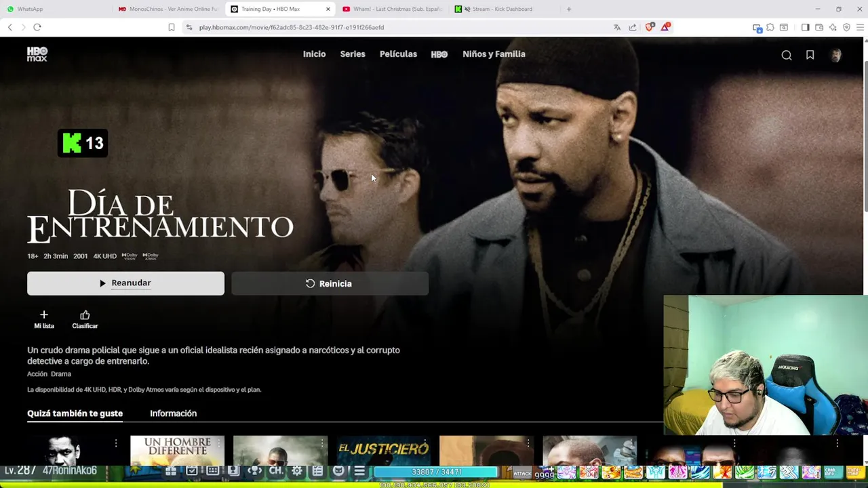This screenshot has height=488, width=868.
Task: Open a new browser tab
Action: (569, 9)
